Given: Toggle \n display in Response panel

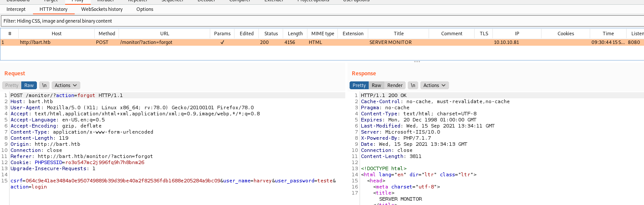Looking at the screenshot, I should point(413,85).
